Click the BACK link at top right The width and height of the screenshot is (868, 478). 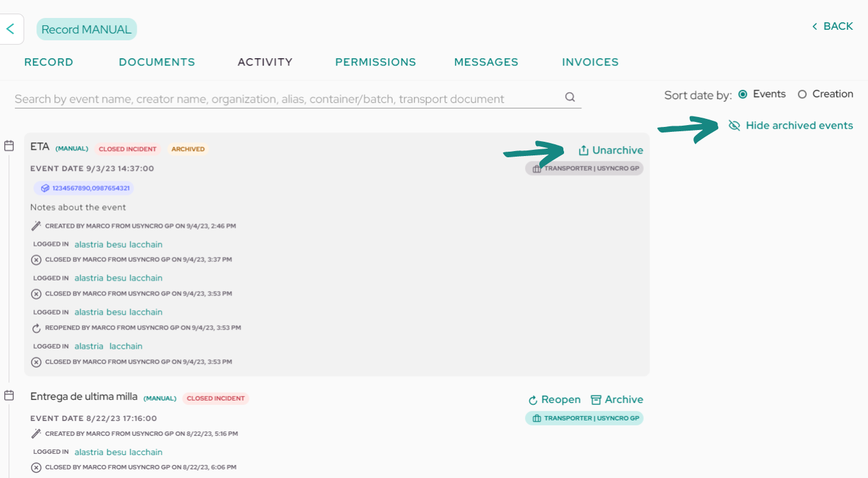tap(832, 26)
